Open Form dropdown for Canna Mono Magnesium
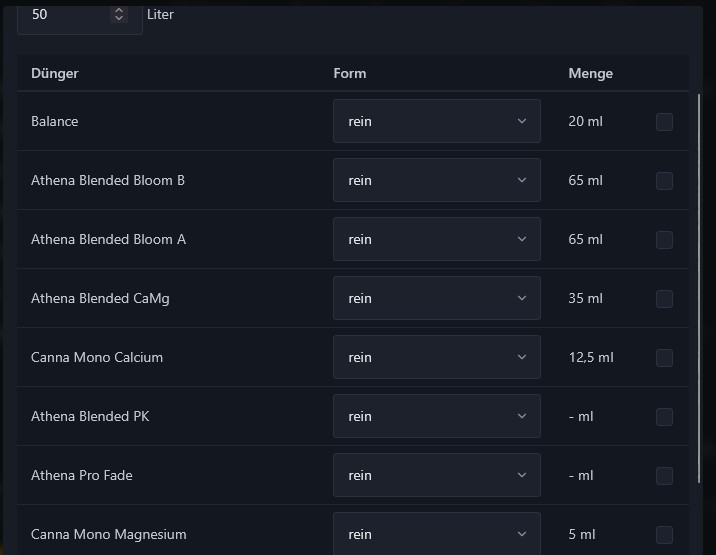716x555 pixels. pos(436,533)
